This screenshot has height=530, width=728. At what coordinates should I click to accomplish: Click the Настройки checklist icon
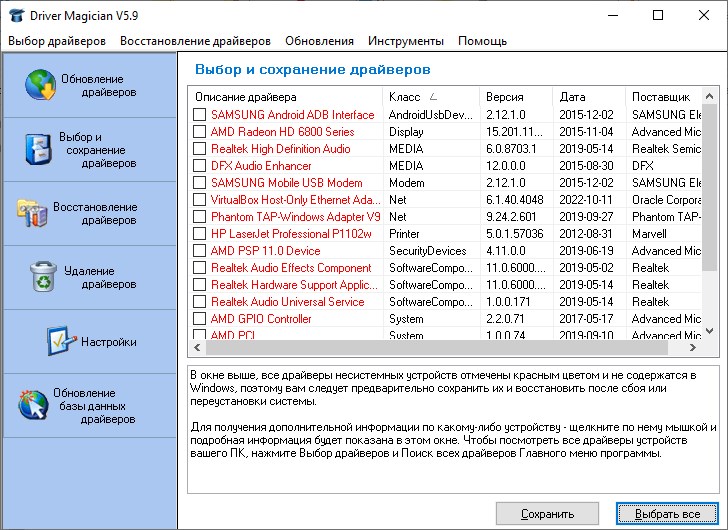(61, 341)
